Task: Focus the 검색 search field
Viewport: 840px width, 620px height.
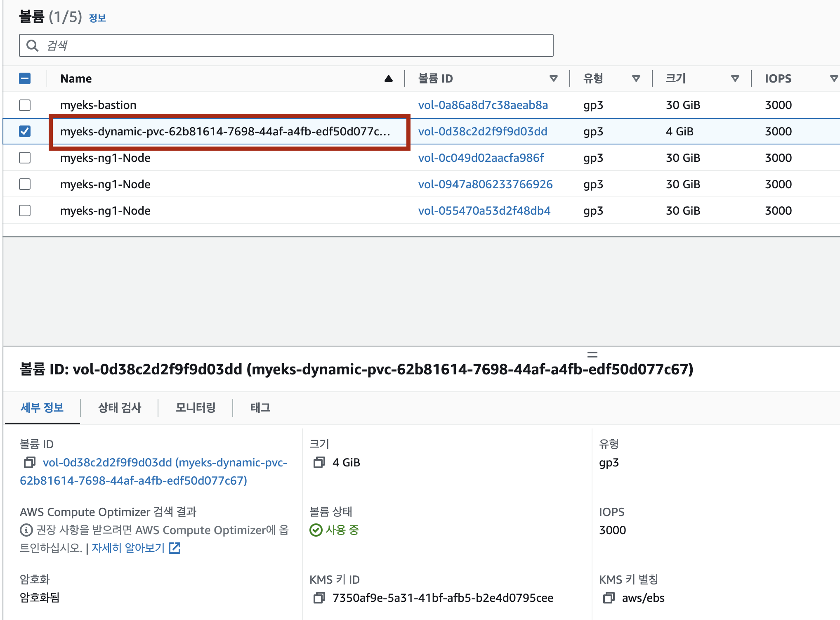Action: 289,45
